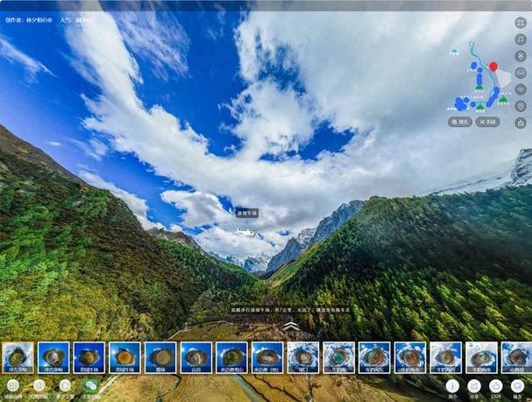Screen dimensions: 532x402
Task: Open the 简介 info icon
Action: tap(452, 385)
